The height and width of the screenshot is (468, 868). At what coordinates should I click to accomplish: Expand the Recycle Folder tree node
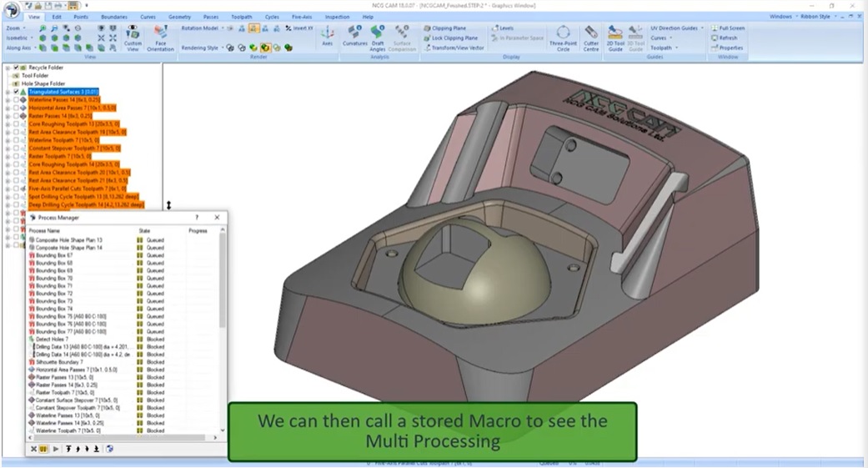pos(8,68)
